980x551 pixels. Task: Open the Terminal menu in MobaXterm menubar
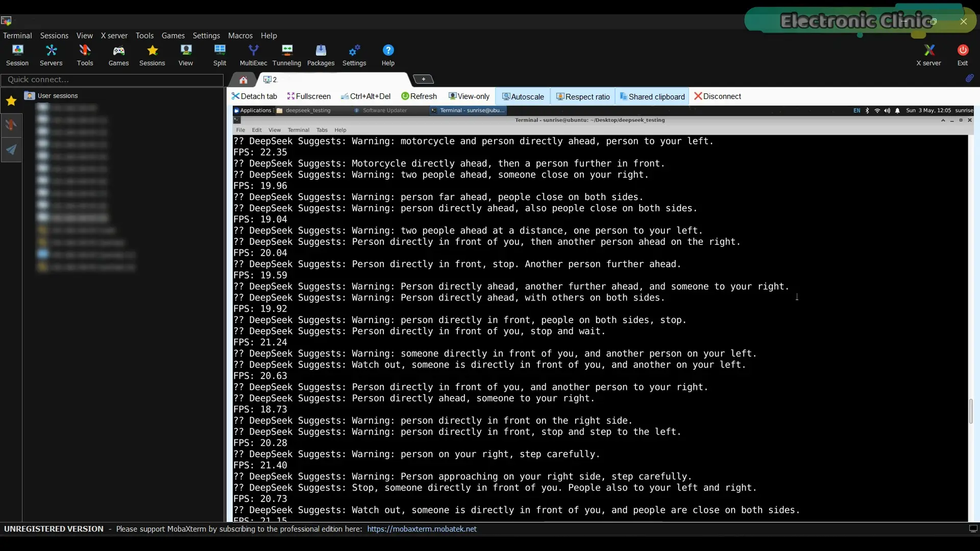pyautogui.click(x=17, y=36)
